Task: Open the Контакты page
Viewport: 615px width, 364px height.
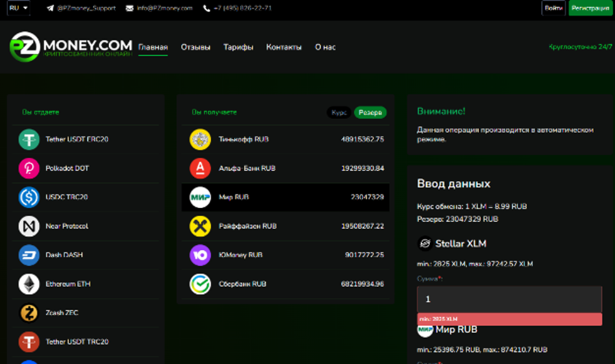Action: point(284,47)
